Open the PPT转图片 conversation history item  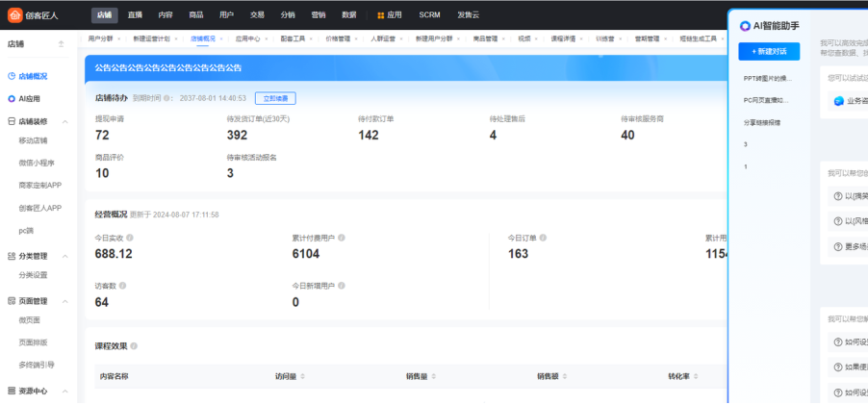coord(768,78)
